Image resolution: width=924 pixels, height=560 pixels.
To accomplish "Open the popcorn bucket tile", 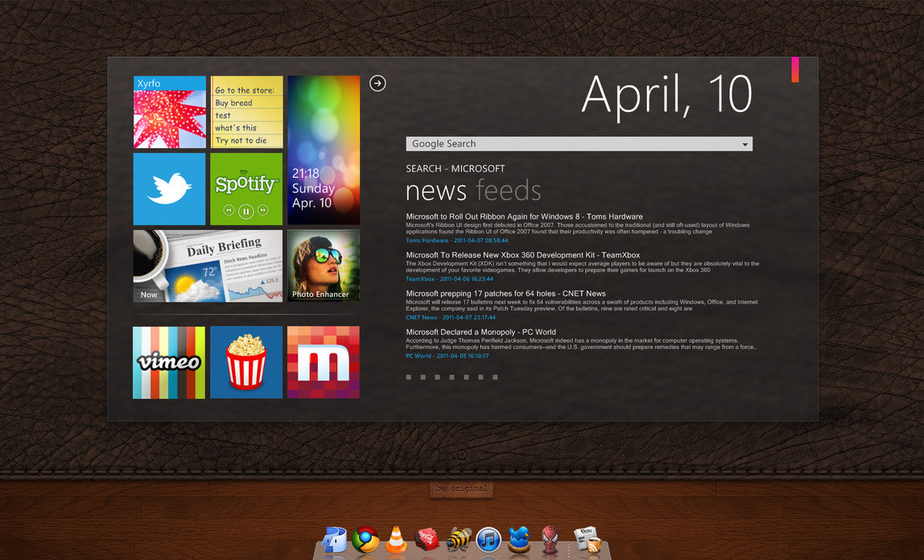I will [246, 363].
